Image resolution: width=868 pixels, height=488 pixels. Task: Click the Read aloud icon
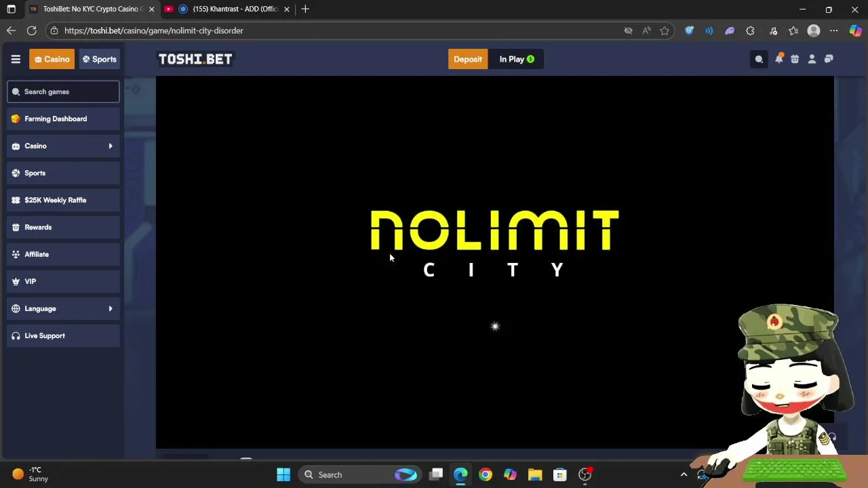[646, 30]
